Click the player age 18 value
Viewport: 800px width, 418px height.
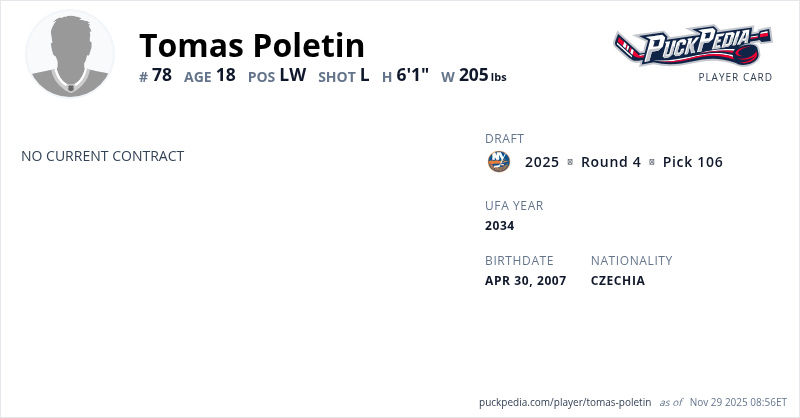click(x=225, y=75)
